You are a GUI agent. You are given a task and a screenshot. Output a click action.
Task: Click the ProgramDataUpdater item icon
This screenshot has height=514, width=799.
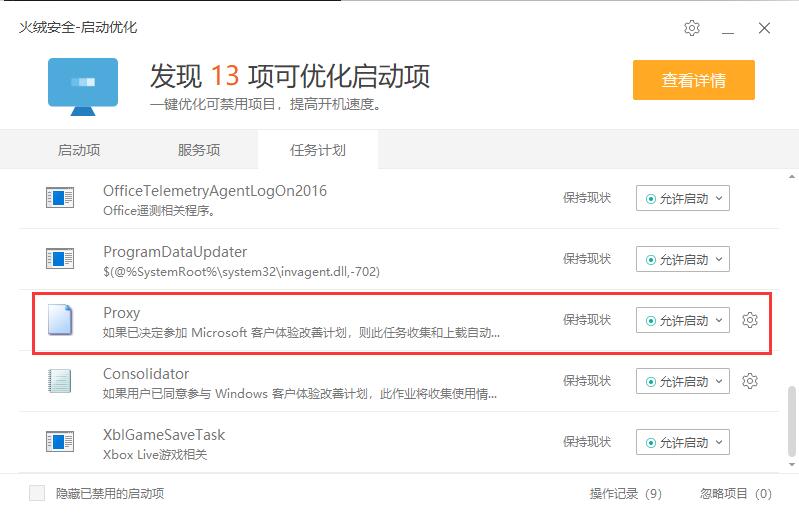60,259
